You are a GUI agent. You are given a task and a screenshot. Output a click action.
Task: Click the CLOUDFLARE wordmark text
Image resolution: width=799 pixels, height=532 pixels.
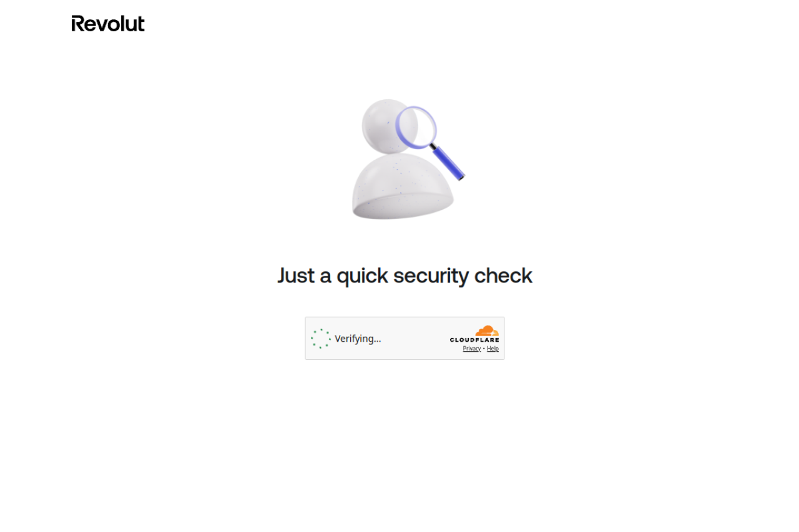point(474,340)
